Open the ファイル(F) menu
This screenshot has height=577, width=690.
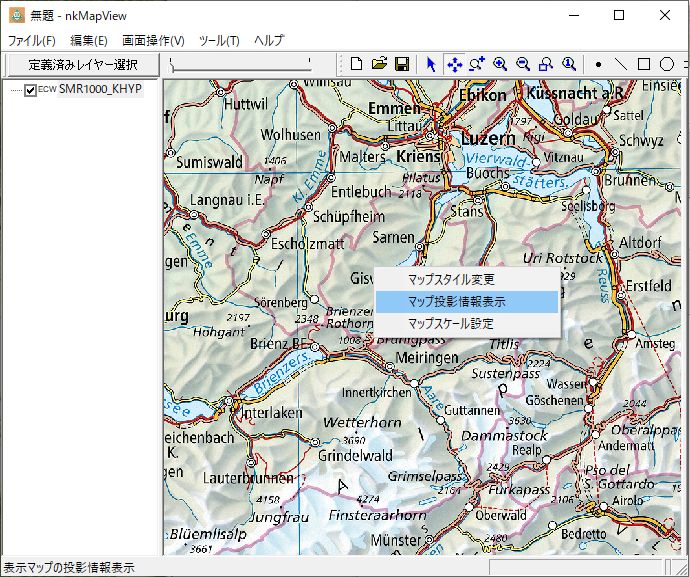[x=32, y=41]
